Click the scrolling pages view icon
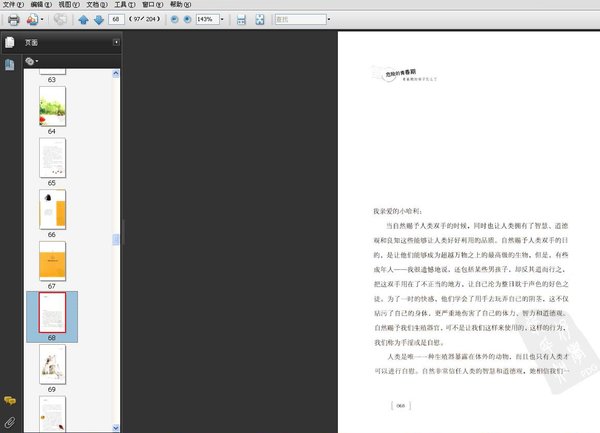The width and height of the screenshot is (600, 433). click(x=241, y=20)
